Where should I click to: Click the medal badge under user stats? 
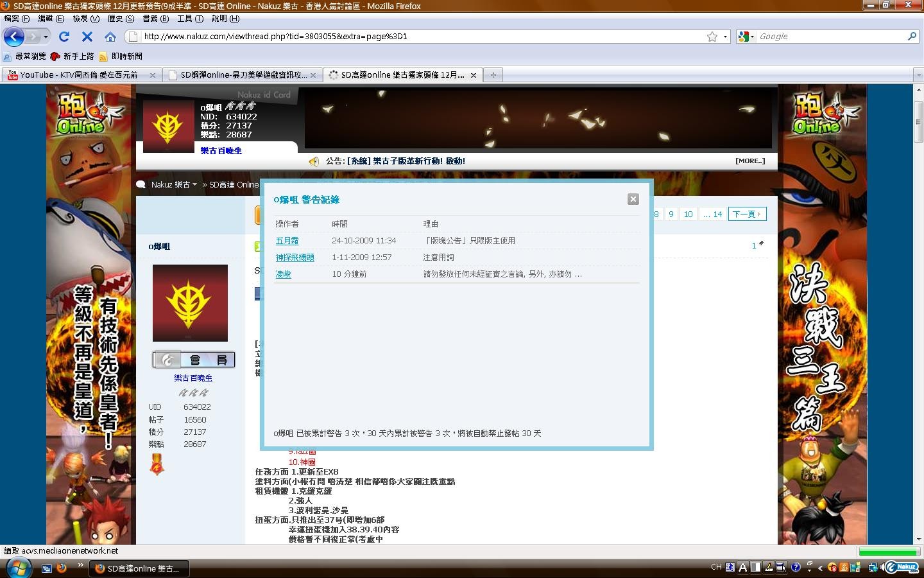156,464
